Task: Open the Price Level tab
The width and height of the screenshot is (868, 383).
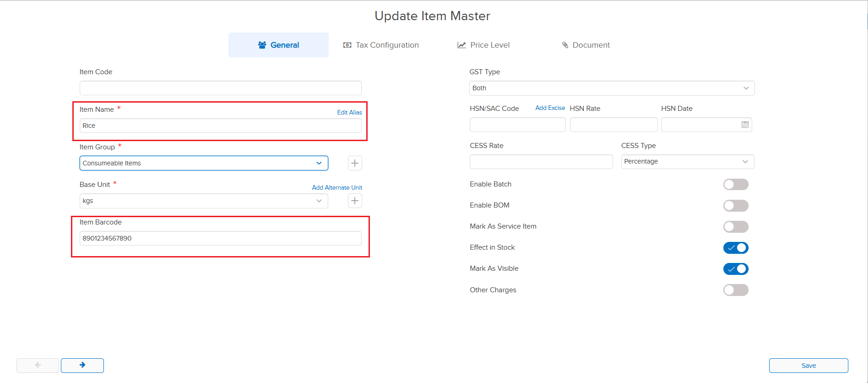Action: click(483, 45)
